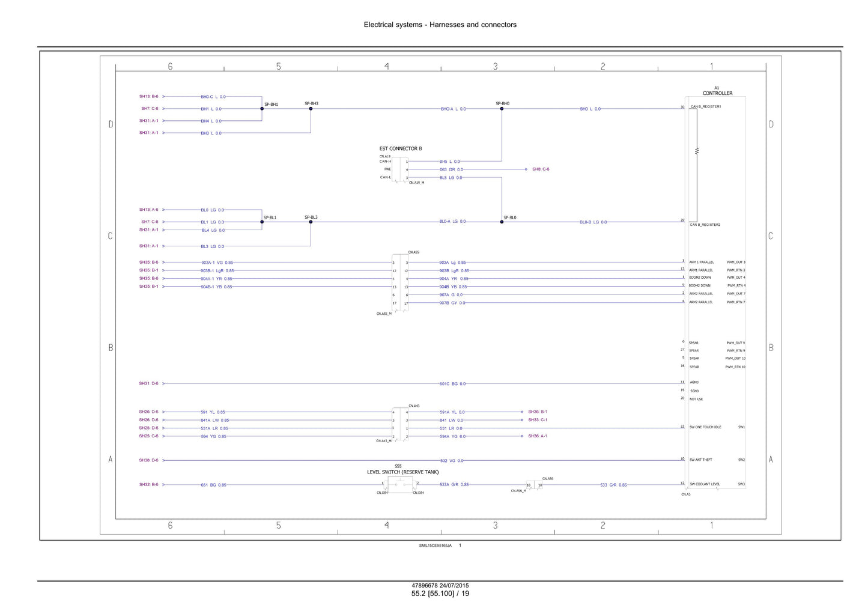The image size is (868, 614).
Task: Click the BH0-A L wire label
Action: click(454, 109)
